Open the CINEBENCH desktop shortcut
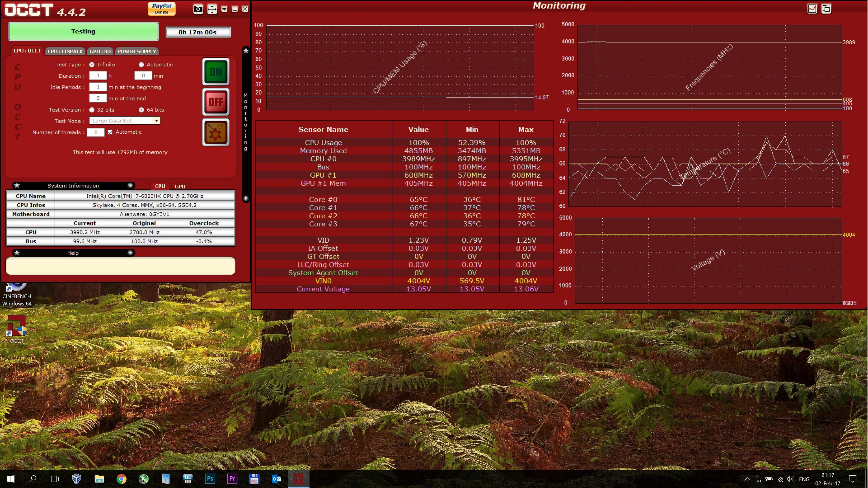This screenshot has height=488, width=868. coord(17,294)
